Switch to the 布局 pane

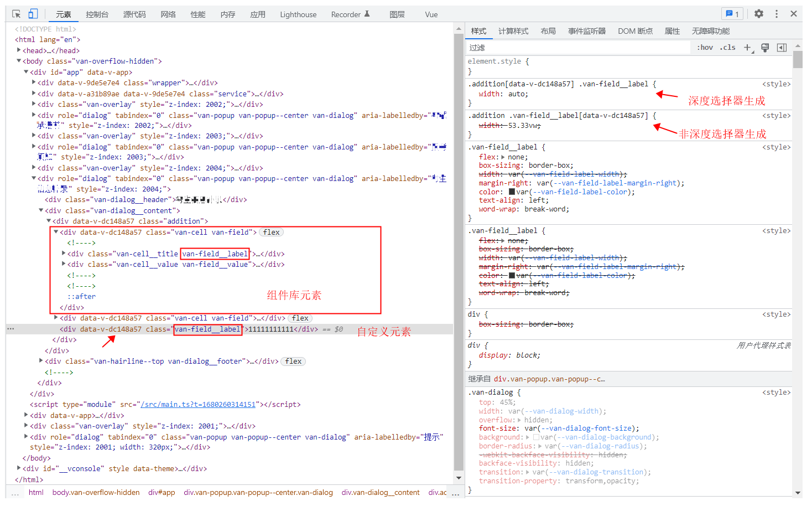click(548, 31)
